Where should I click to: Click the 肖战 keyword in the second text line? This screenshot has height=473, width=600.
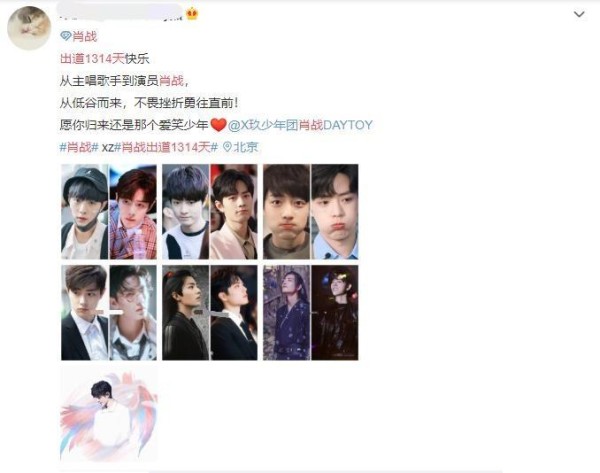point(171,81)
